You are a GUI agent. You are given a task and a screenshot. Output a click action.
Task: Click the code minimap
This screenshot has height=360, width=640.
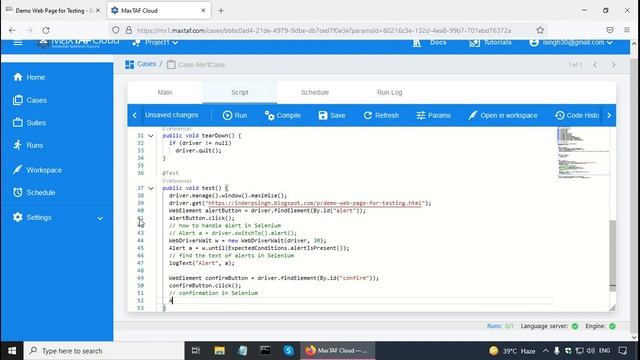583,153
